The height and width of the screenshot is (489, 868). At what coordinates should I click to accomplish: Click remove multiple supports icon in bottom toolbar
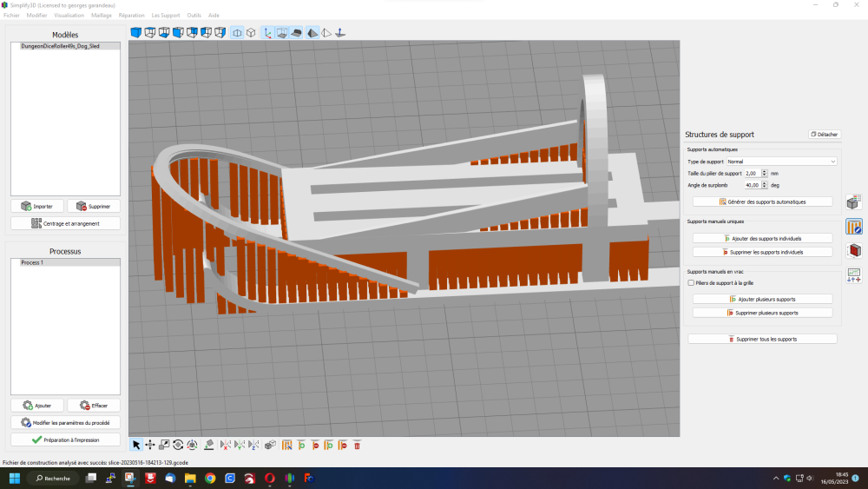pyautogui.click(x=343, y=445)
